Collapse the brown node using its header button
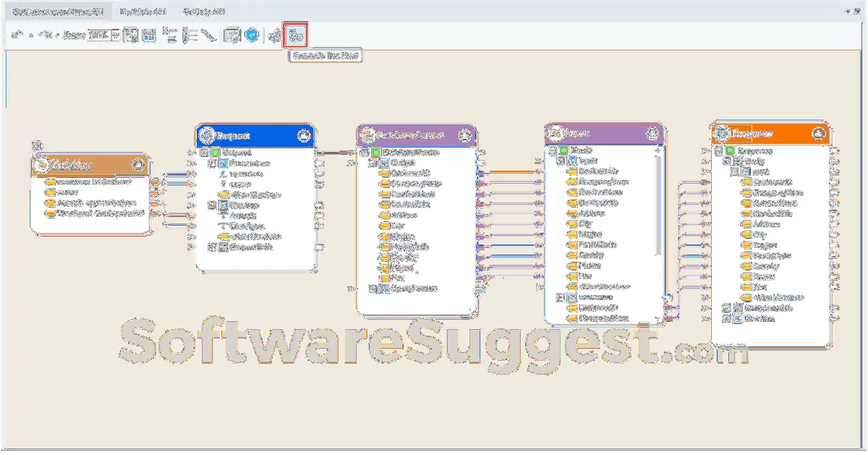This screenshot has height=455, width=868. pyautogui.click(x=139, y=165)
